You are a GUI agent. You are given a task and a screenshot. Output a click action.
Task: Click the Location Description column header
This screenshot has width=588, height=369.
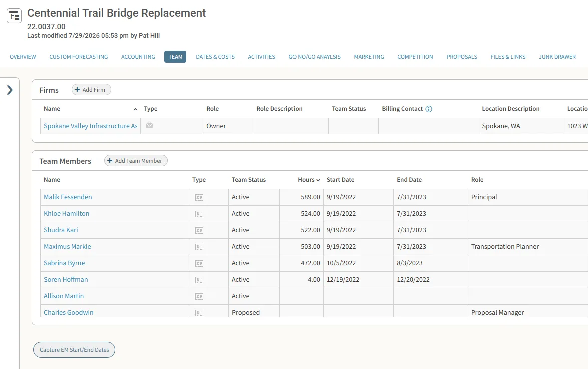tap(511, 108)
